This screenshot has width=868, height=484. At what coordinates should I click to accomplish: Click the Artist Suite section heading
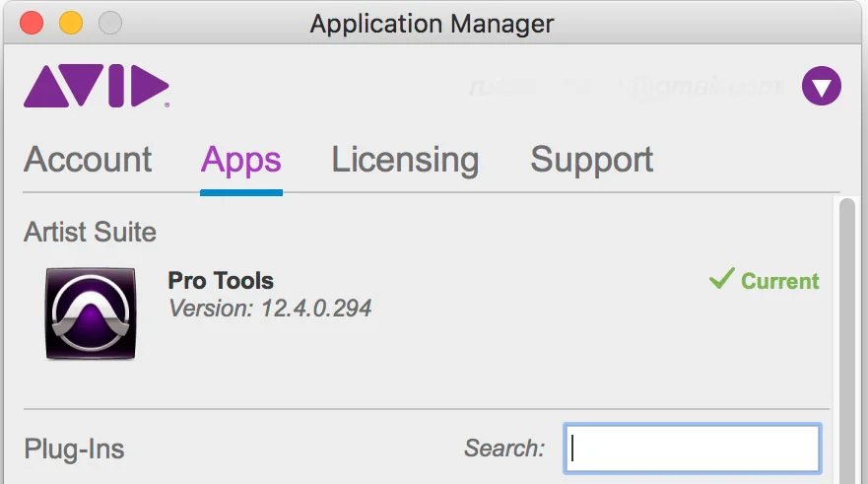click(90, 232)
